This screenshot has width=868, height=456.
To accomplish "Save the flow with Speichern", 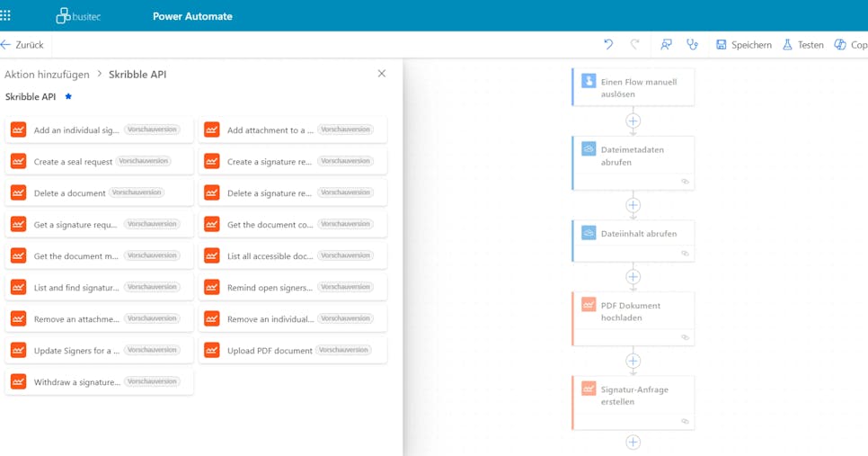I will 743,45.
